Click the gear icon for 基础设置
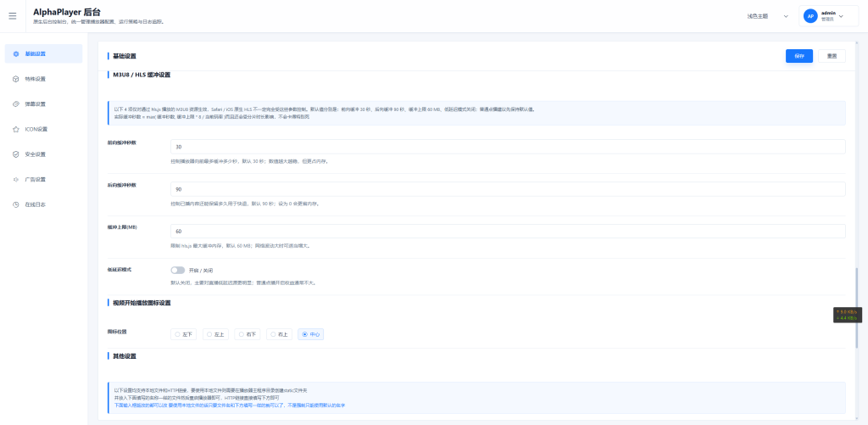The height and width of the screenshot is (425, 868). tap(16, 53)
